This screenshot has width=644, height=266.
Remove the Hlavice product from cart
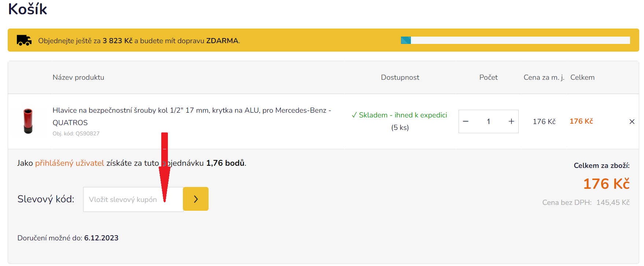pos(632,121)
